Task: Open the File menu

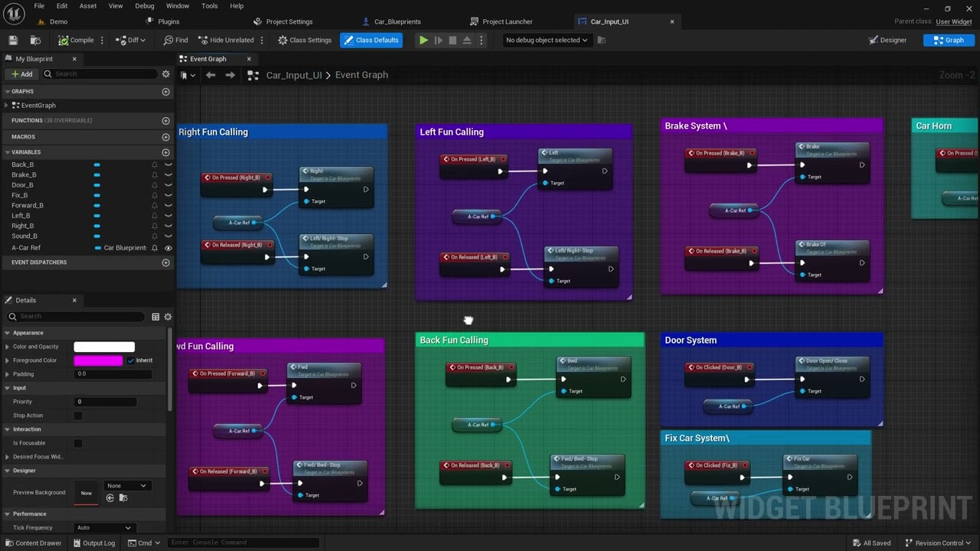Action: click(x=39, y=6)
